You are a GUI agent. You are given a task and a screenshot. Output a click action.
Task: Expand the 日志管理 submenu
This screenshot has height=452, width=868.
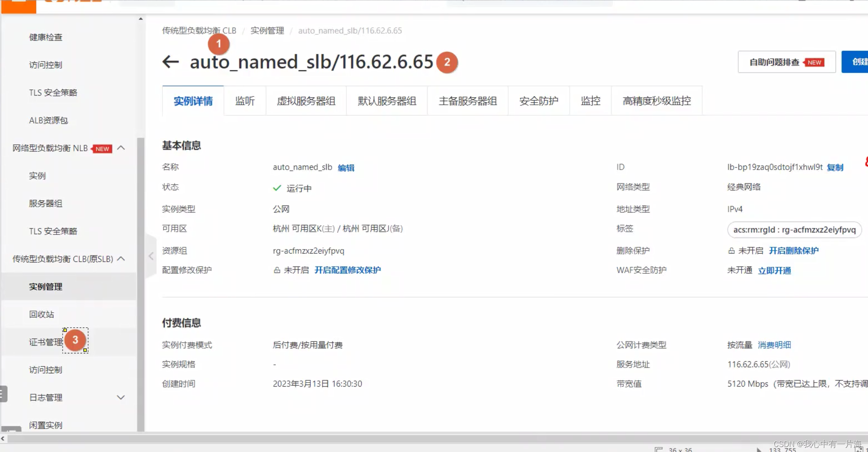121,398
